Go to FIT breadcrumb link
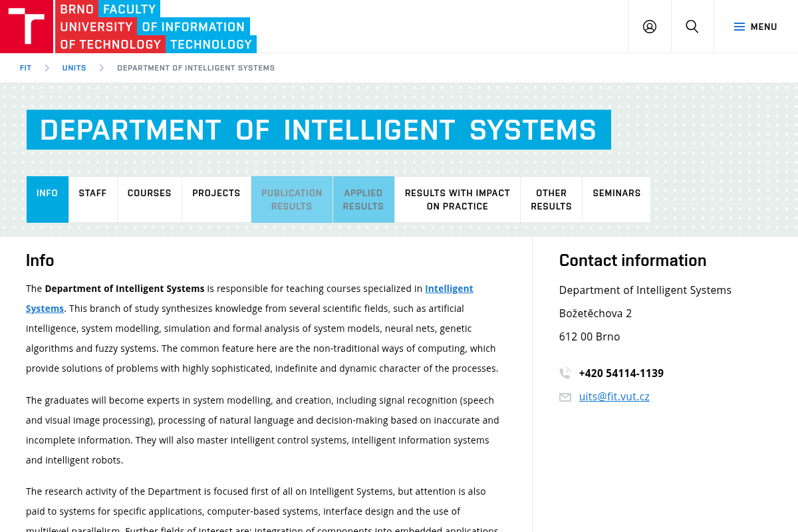Viewport: 798px width, 532px height. (x=25, y=68)
